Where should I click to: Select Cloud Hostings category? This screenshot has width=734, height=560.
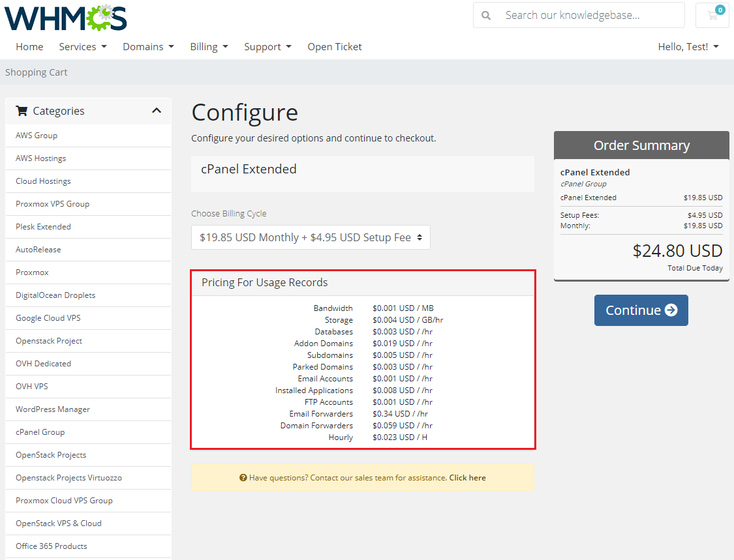click(89, 181)
